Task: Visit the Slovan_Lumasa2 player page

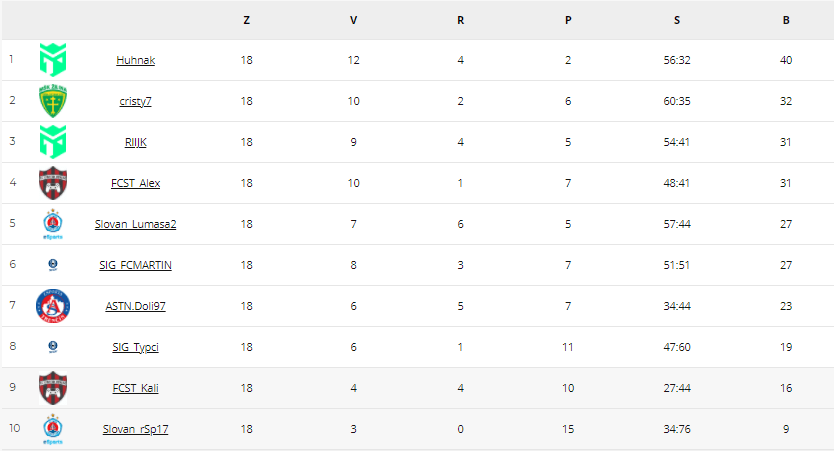Action: [136, 224]
